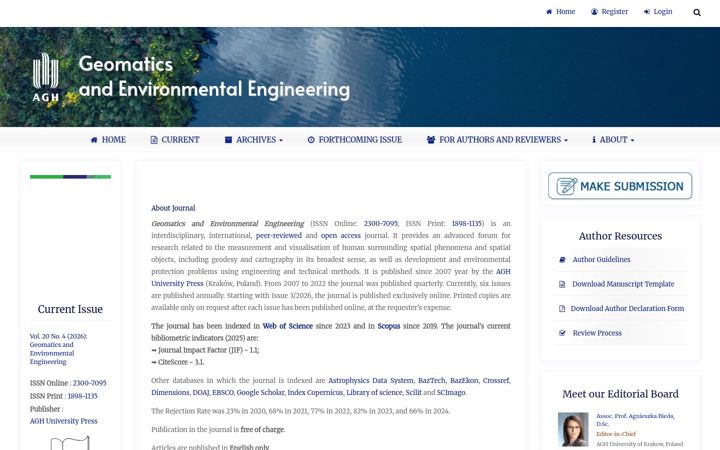720x450 pixels.
Task: Expand FOR AUTHORS AND REVIEWERS dropdown arrow
Action: [x=566, y=140]
